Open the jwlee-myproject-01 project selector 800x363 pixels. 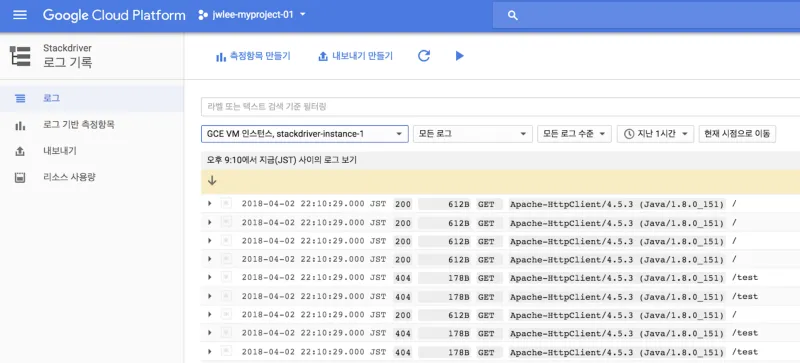[x=252, y=15]
